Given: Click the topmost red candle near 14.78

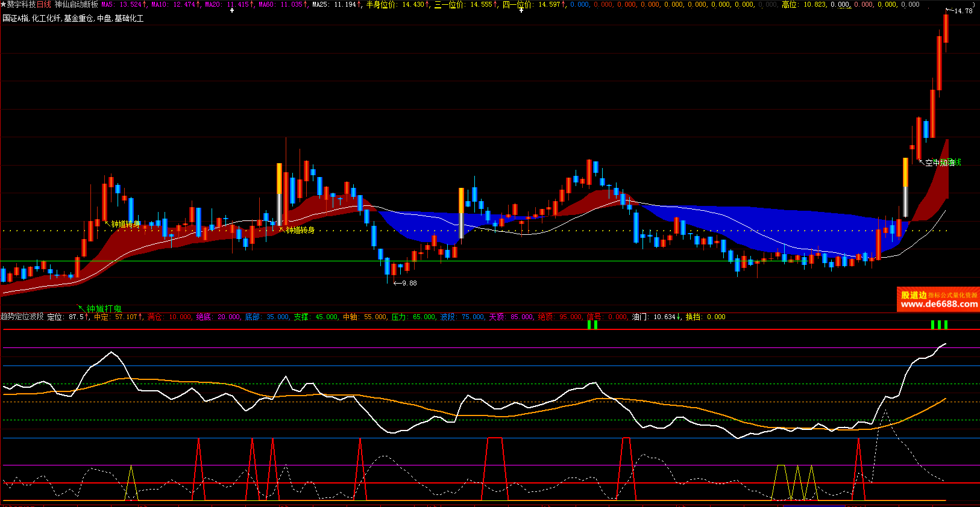Looking at the screenshot, I should (946, 29).
